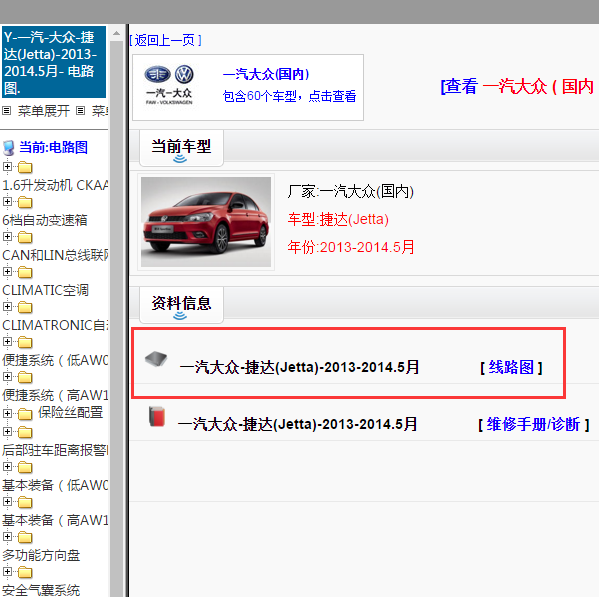Open the blue 一汽大众(国内) brand link

(266, 74)
